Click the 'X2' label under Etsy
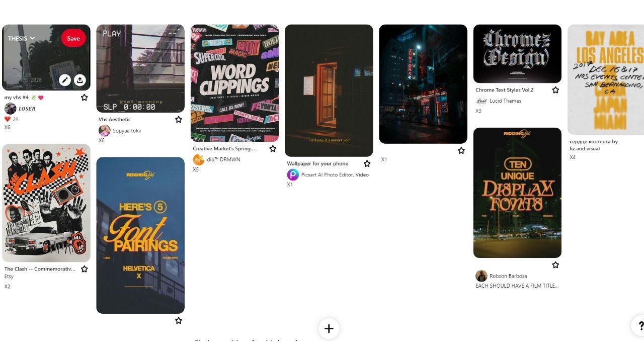This screenshot has width=644, height=362. pyautogui.click(x=8, y=287)
